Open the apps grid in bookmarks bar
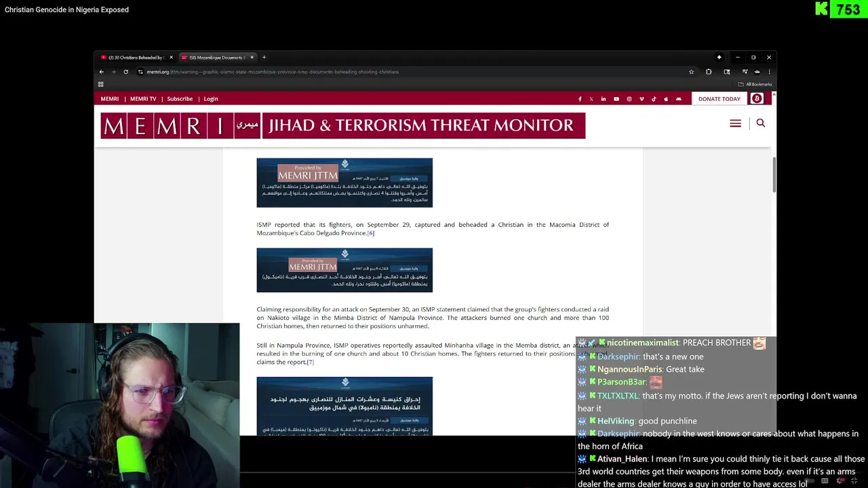 click(x=100, y=84)
